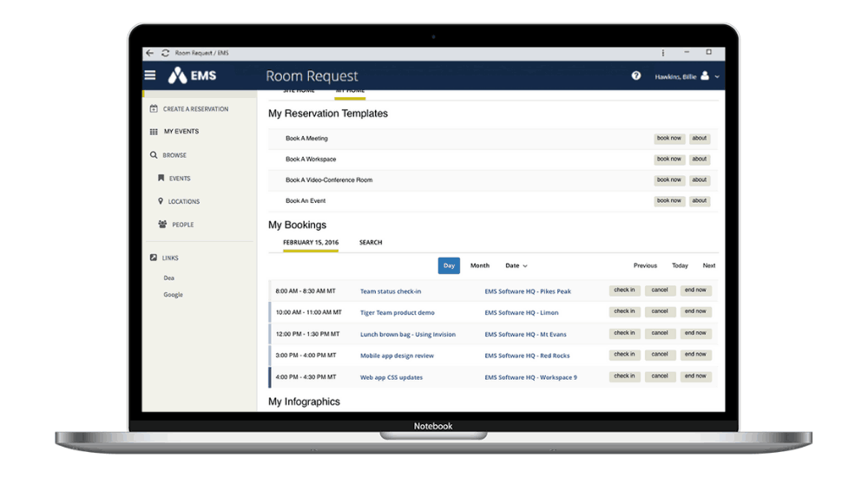
Task: Go to Previous day
Action: coord(645,266)
